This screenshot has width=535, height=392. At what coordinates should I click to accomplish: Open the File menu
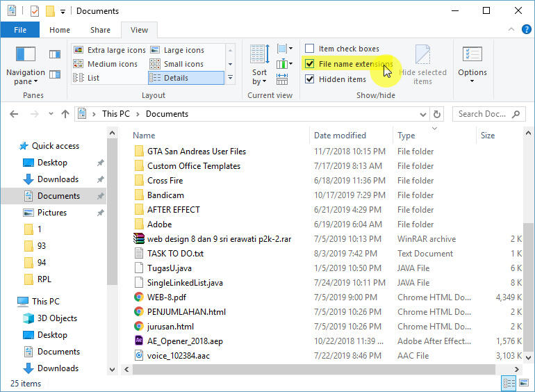click(x=20, y=30)
